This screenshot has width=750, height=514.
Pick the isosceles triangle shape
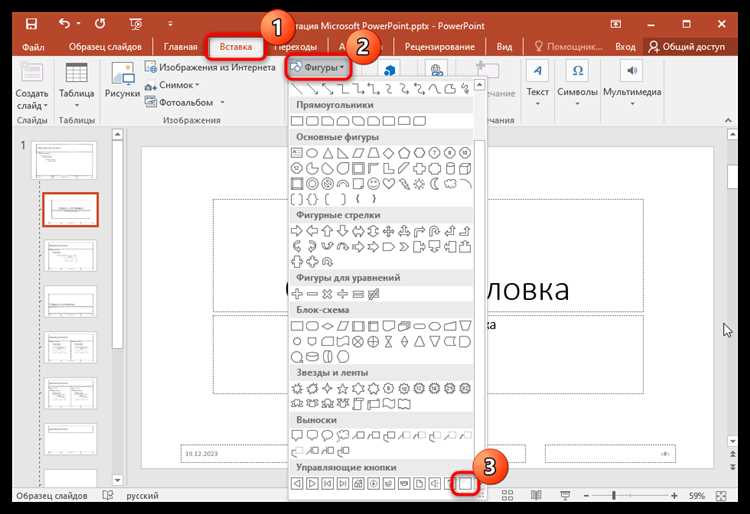tap(327, 153)
